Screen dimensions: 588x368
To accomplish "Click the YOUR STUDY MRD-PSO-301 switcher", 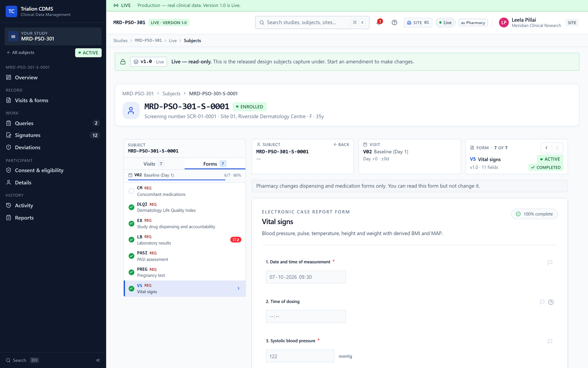I will click(x=53, y=36).
